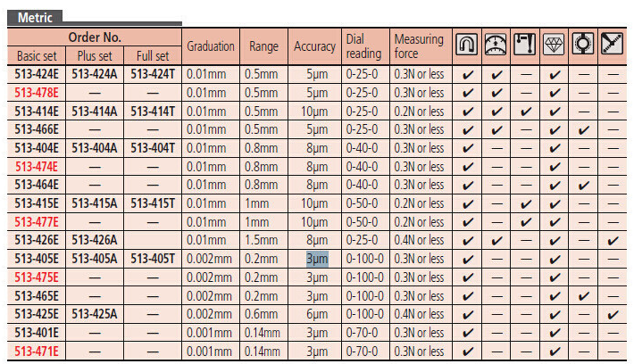Image resolution: width=634 pixels, height=364 pixels.
Task: Click the highlighted 3µm accuracy cell
Action: (318, 259)
